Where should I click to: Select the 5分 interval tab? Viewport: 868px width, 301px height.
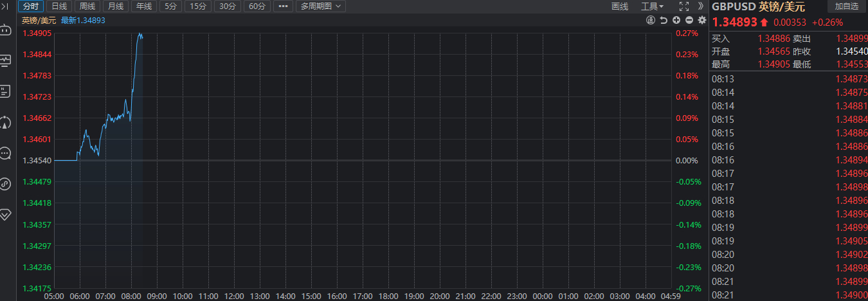click(170, 6)
